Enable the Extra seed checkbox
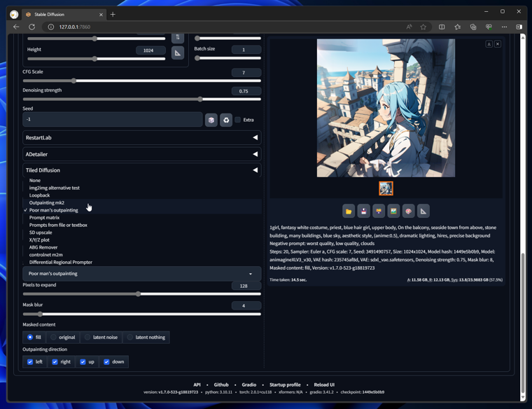 (x=238, y=120)
